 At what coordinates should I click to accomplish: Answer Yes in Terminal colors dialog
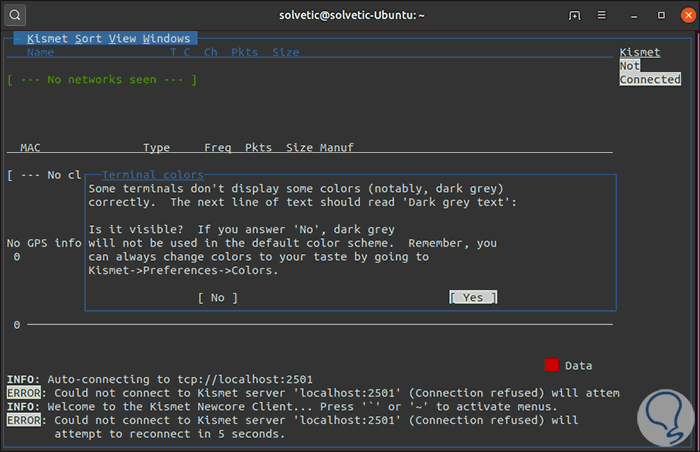pyautogui.click(x=473, y=297)
